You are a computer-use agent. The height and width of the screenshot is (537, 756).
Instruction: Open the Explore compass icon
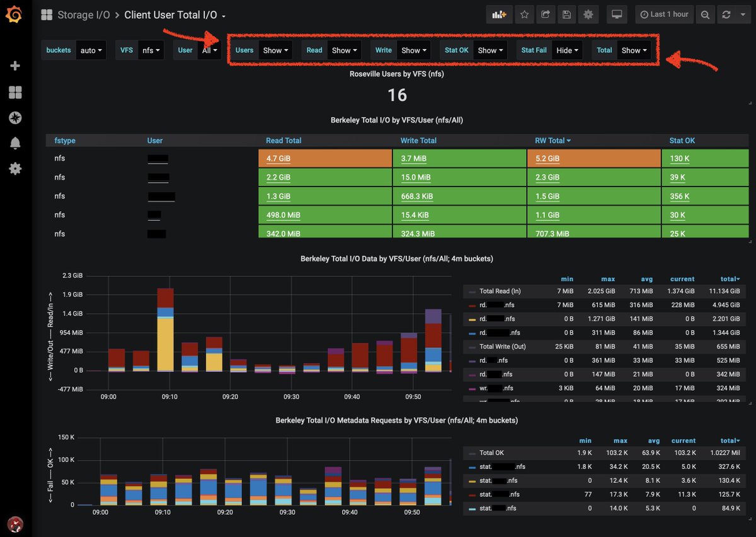(15, 118)
